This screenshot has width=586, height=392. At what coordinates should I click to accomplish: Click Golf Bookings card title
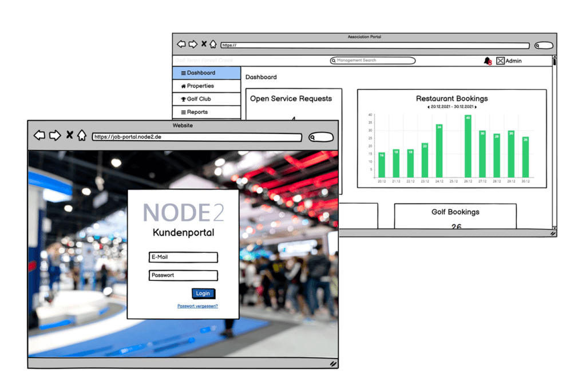click(x=455, y=212)
